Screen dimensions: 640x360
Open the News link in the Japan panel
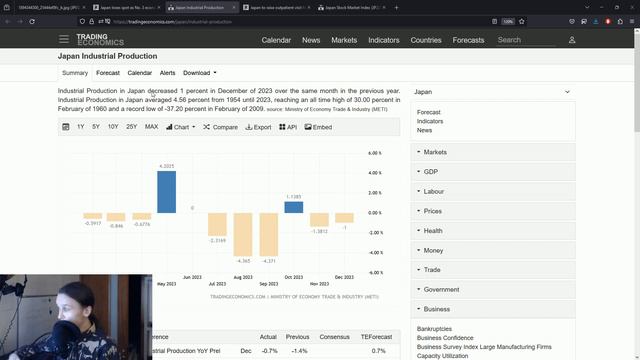[x=424, y=130]
